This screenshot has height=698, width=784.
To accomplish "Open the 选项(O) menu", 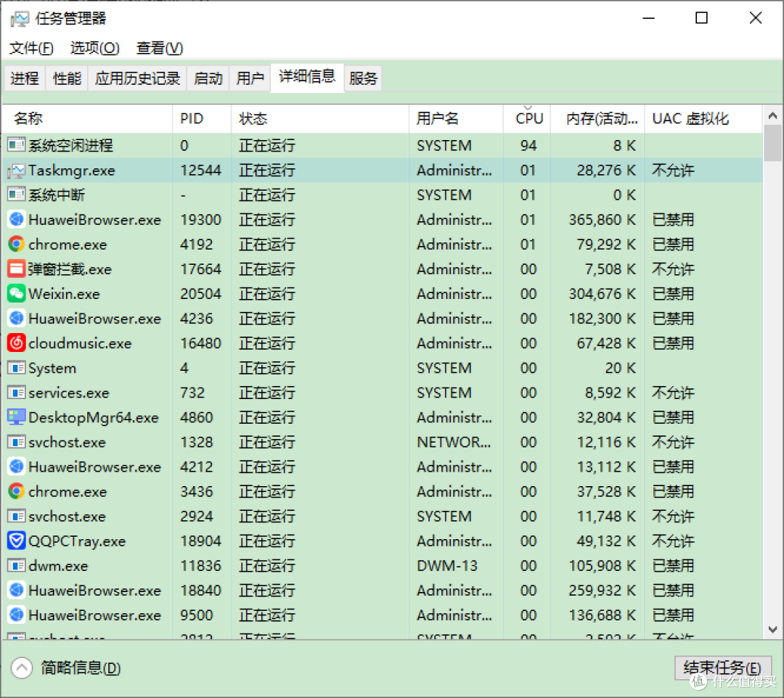I will point(95,48).
